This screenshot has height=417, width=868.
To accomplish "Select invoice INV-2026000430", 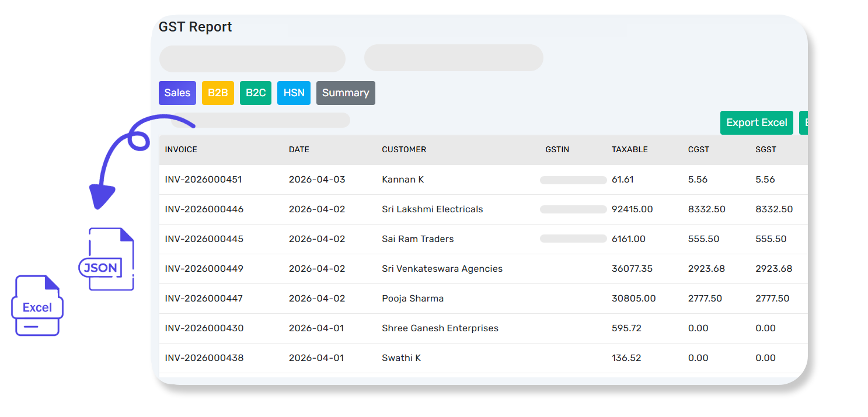I will tap(204, 328).
